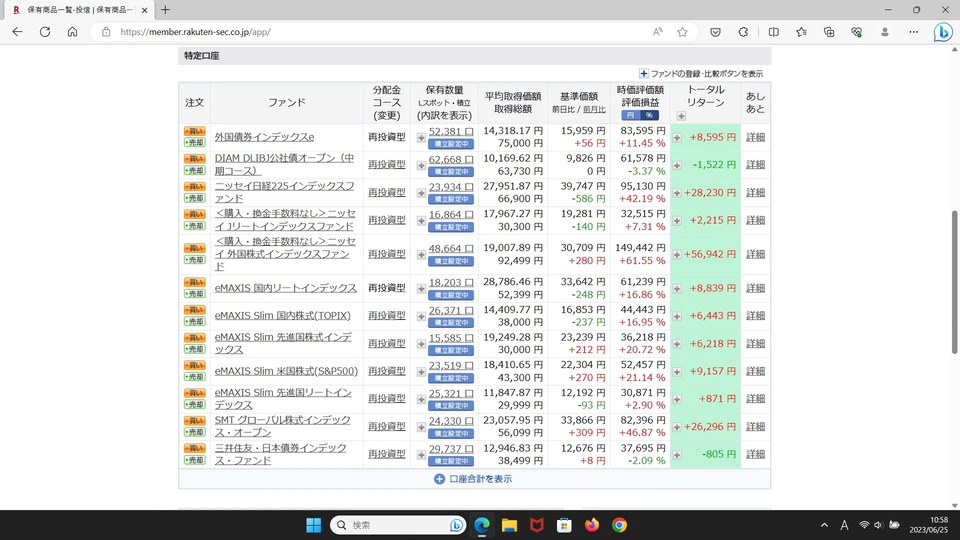Open browser extensions puzzle icon
Screen dimensions: 960x540
coord(743,32)
